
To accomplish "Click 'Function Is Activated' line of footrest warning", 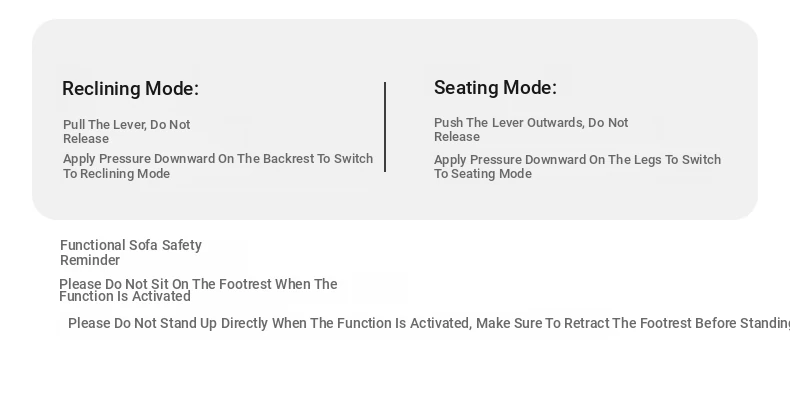I will (x=124, y=296).
